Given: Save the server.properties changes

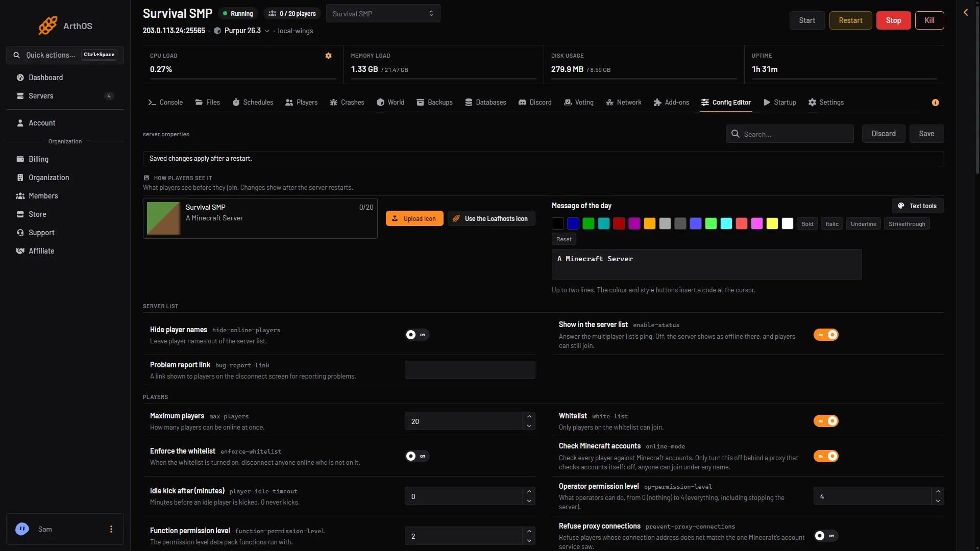Looking at the screenshot, I should point(926,134).
